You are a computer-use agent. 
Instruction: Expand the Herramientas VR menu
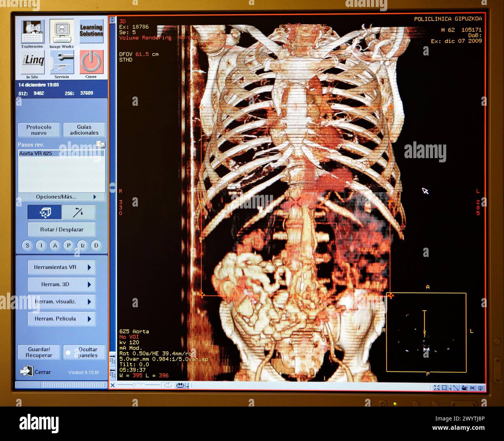62,267
